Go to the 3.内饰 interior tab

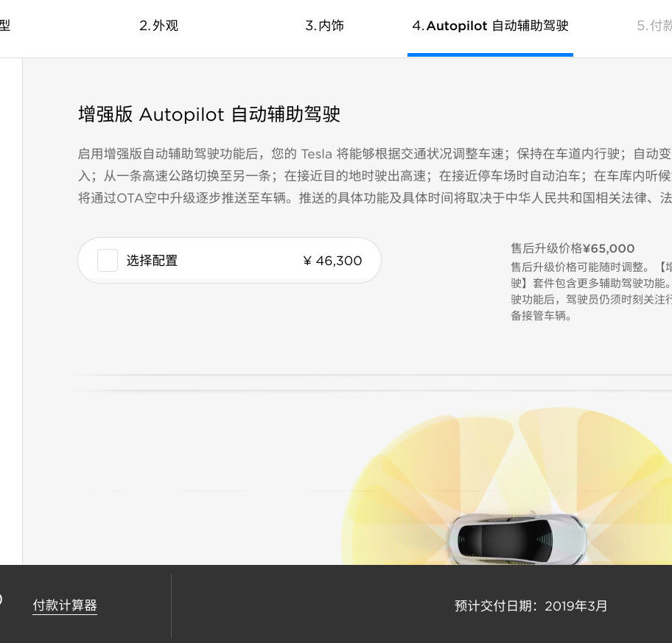pyautogui.click(x=324, y=26)
